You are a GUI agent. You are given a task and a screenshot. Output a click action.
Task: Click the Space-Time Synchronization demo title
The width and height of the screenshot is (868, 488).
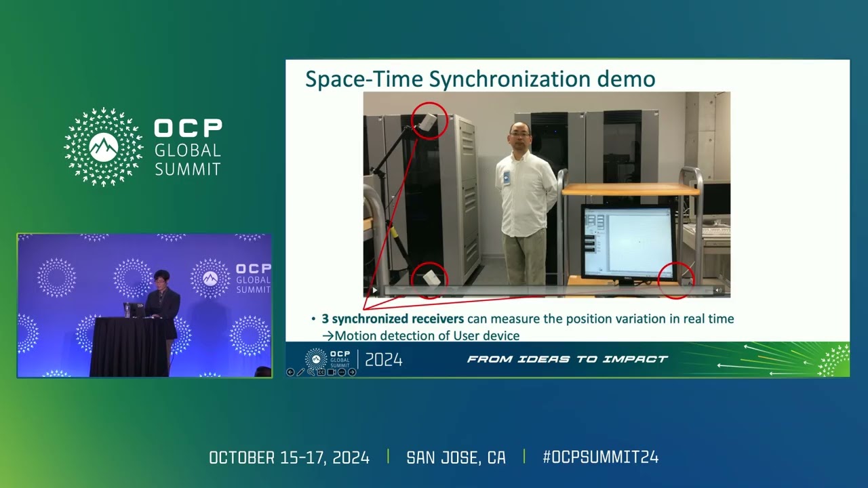click(480, 79)
